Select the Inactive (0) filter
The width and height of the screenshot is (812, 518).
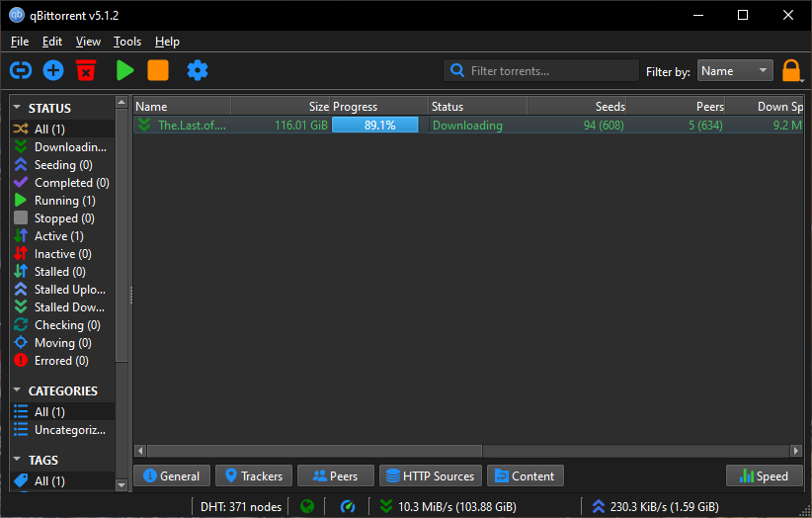coord(62,254)
